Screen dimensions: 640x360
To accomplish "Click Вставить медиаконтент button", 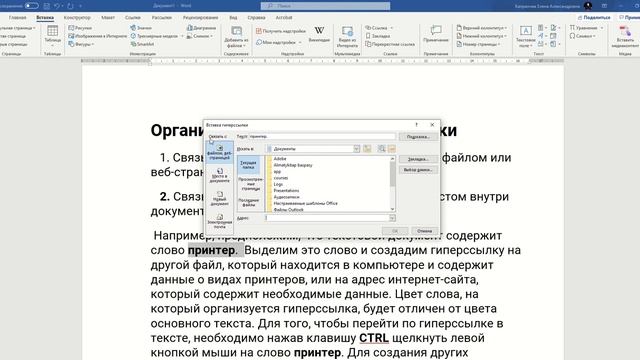I will point(625,37).
